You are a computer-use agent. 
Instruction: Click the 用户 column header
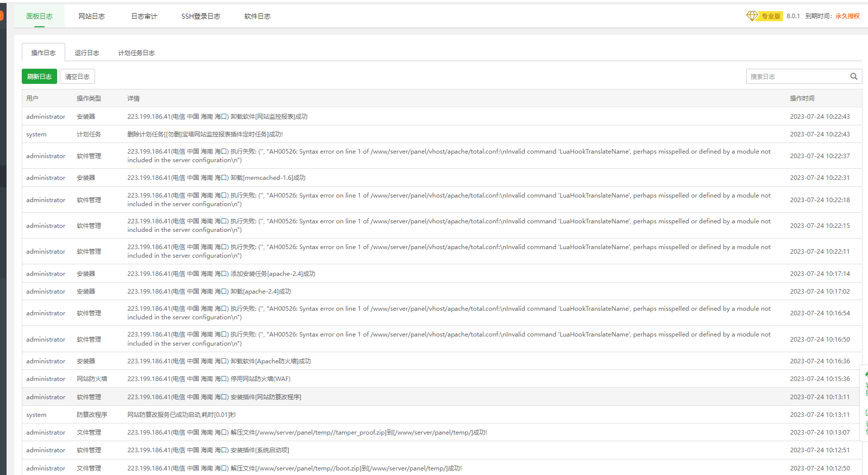[32, 99]
